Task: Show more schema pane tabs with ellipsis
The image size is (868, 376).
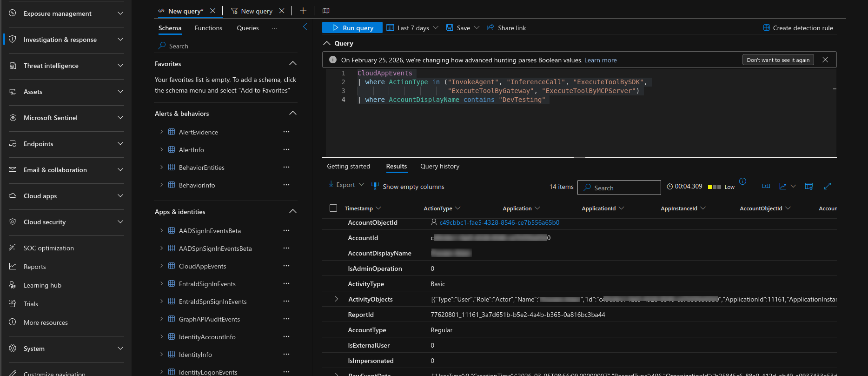Action: 275,28
